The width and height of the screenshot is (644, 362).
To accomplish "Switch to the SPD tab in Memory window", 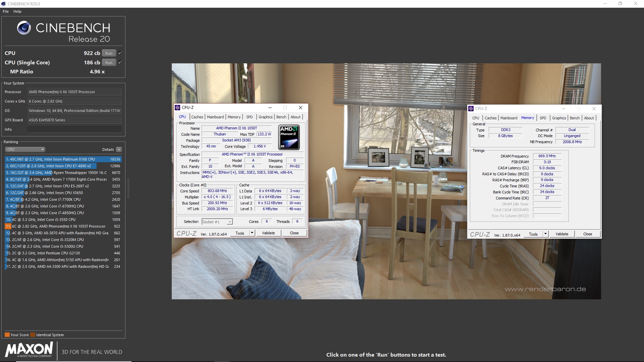I will click(x=543, y=118).
